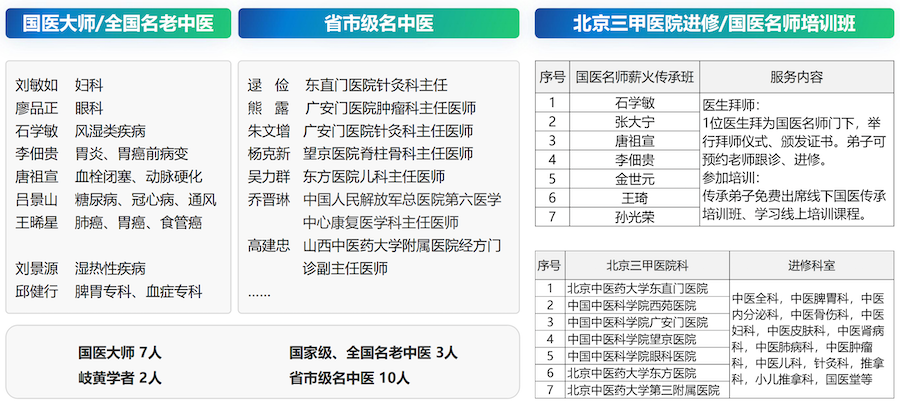This screenshot has height=403, width=900.
Task: Click the specialty 湿热性疾病
Action: click(110, 268)
